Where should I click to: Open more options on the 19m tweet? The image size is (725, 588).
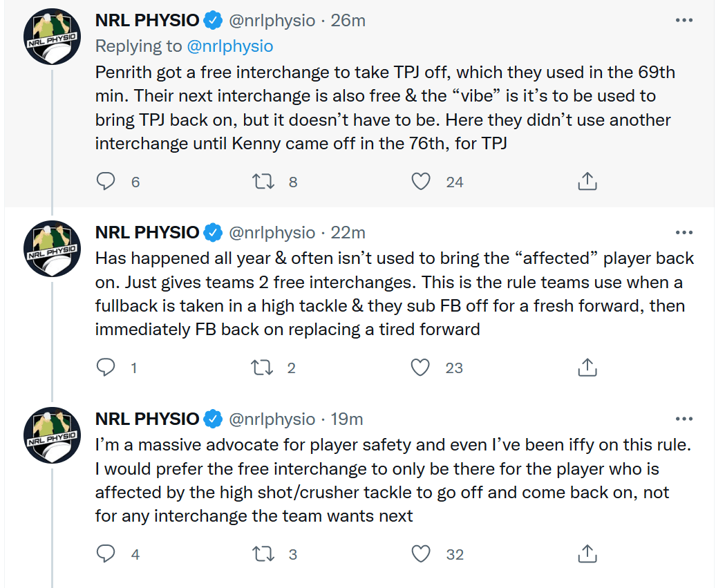[x=684, y=419]
